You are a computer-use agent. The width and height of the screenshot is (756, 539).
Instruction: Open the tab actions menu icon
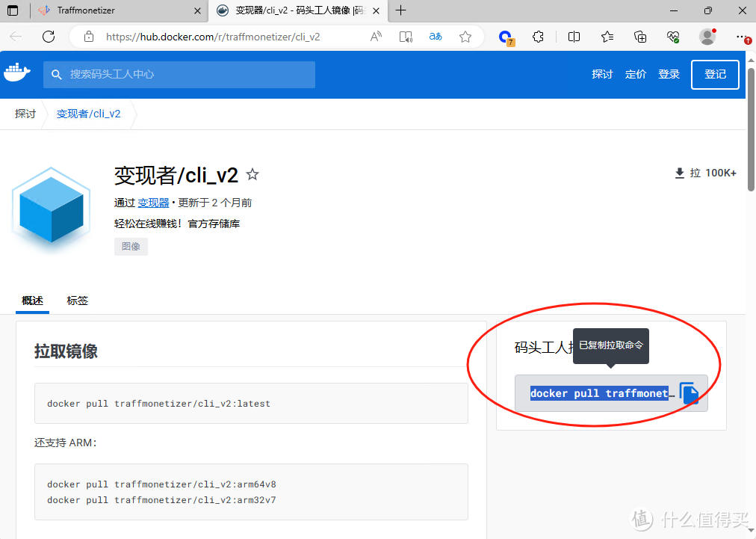coord(13,10)
